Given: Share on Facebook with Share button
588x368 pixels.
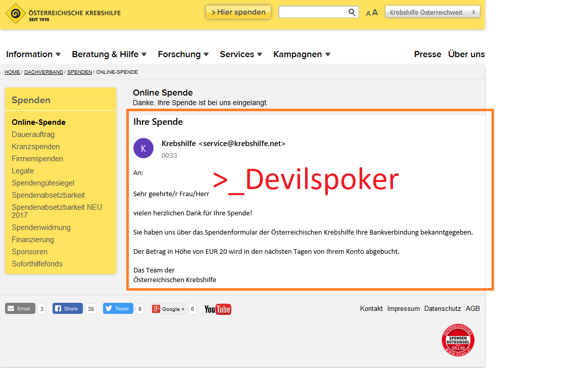Looking at the screenshot, I should [68, 308].
